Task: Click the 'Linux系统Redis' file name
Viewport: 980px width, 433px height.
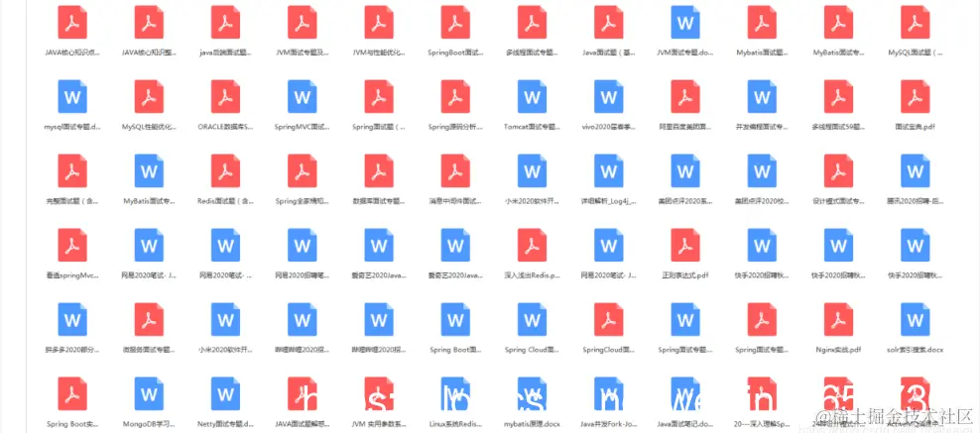Action: (455, 424)
